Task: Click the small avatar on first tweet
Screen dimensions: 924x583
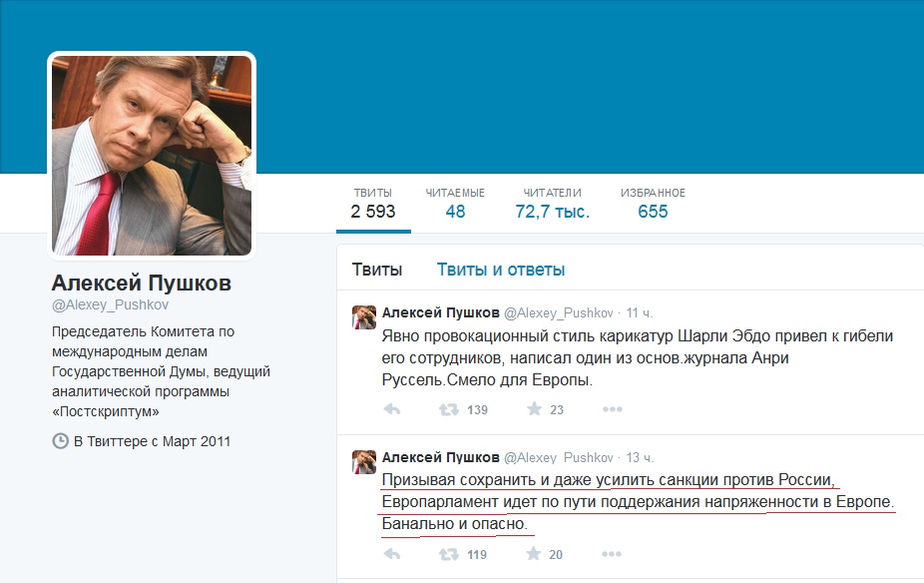Action: (364, 317)
